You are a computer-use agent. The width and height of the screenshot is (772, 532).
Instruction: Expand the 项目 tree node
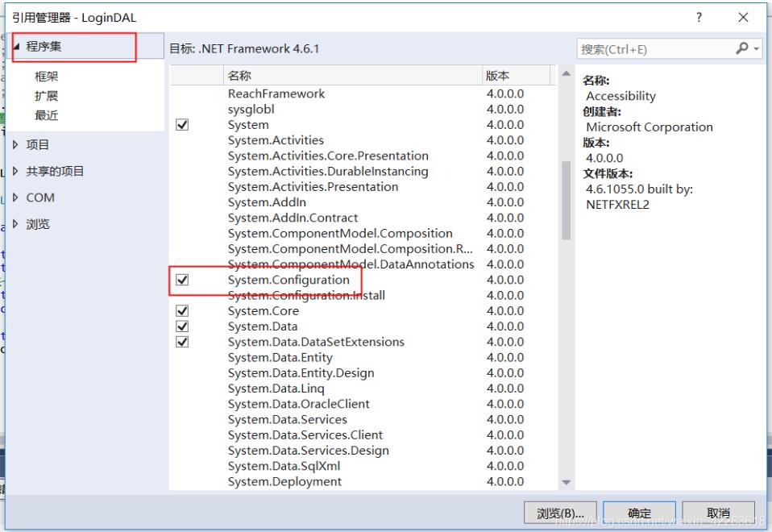[x=15, y=145]
